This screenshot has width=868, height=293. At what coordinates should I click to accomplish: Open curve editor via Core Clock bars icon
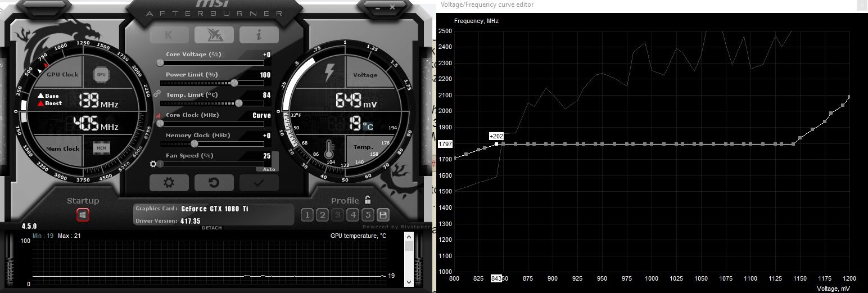[158, 115]
